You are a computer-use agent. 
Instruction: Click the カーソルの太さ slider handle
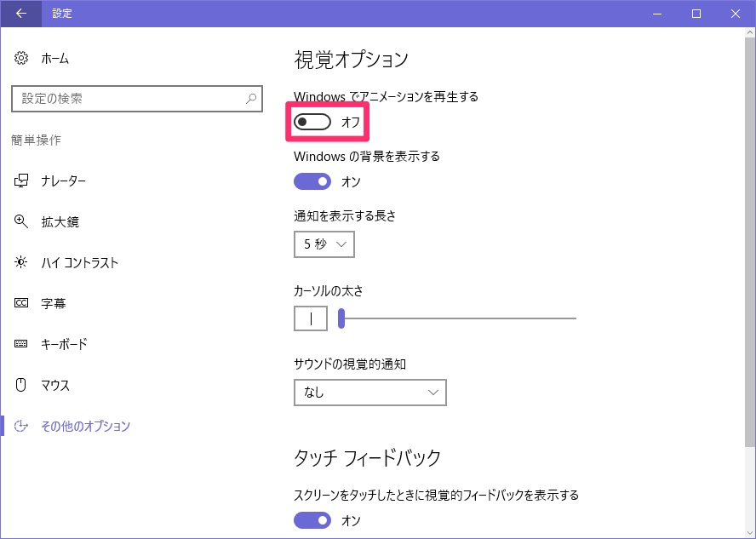click(x=341, y=318)
